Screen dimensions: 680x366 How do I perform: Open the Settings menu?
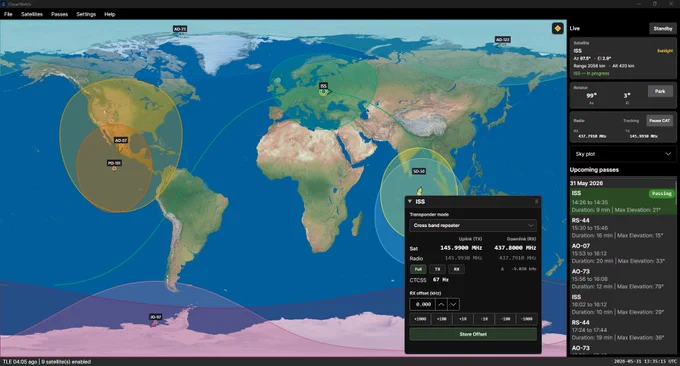(86, 14)
